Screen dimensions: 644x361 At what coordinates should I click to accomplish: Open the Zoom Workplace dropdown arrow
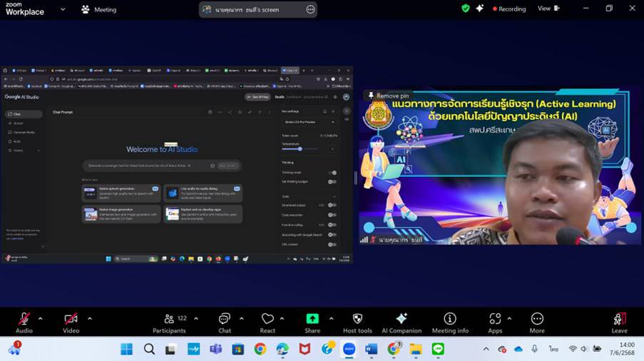[63, 10]
